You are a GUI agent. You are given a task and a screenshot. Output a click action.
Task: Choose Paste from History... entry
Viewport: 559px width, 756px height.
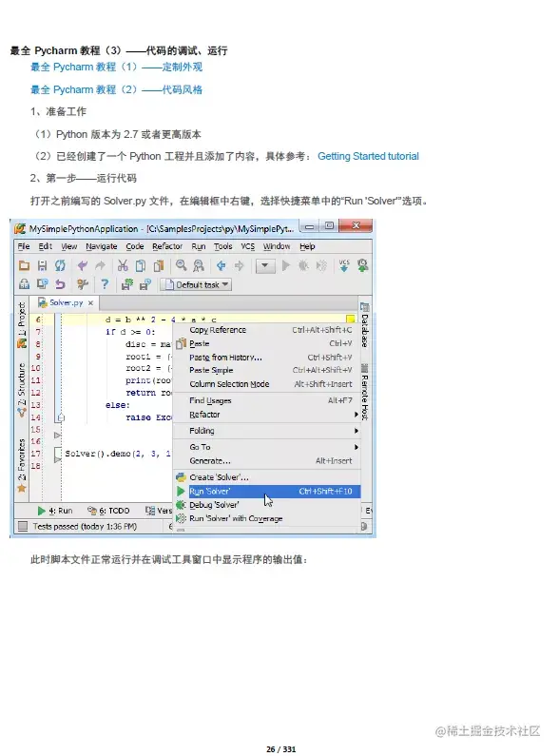click(x=267, y=358)
